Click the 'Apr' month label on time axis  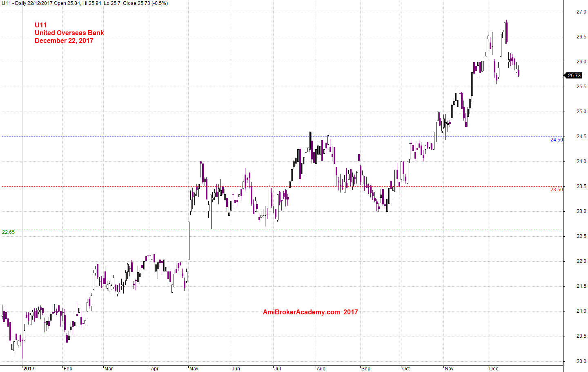(x=155, y=369)
